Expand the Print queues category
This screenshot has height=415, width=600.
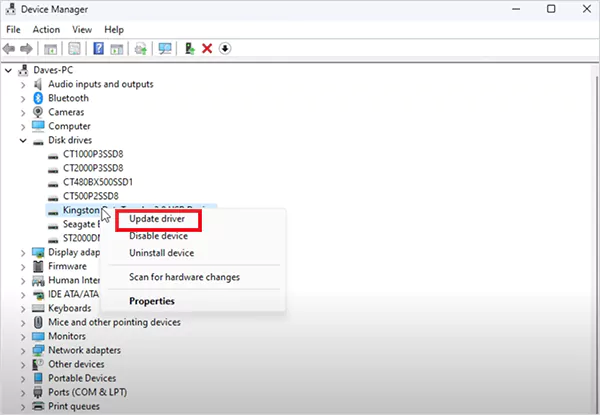(x=23, y=407)
